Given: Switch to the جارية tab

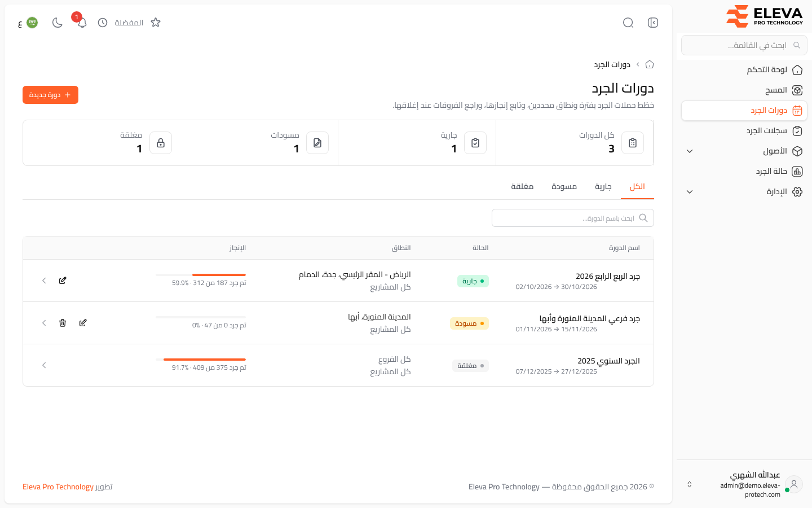Looking at the screenshot, I should [x=603, y=187].
